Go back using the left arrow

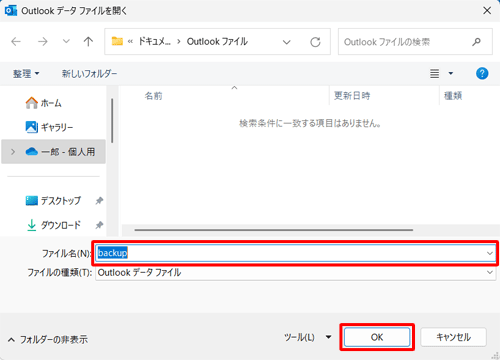click(16, 42)
